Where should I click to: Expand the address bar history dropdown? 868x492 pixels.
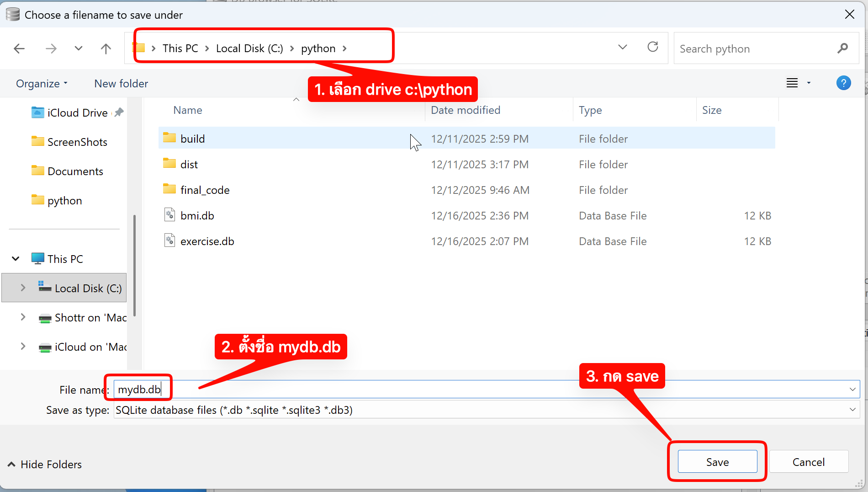(x=622, y=47)
